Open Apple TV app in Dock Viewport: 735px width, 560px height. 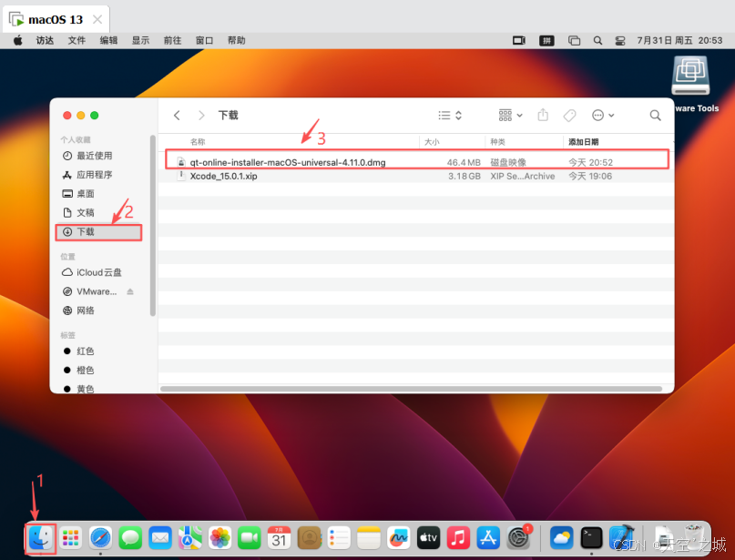tap(428, 538)
